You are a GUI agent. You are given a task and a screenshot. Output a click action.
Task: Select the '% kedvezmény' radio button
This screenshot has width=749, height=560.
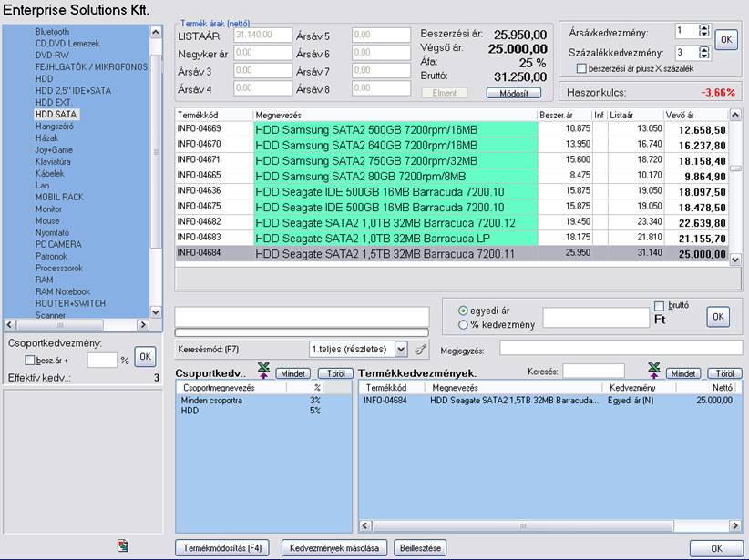coord(462,325)
